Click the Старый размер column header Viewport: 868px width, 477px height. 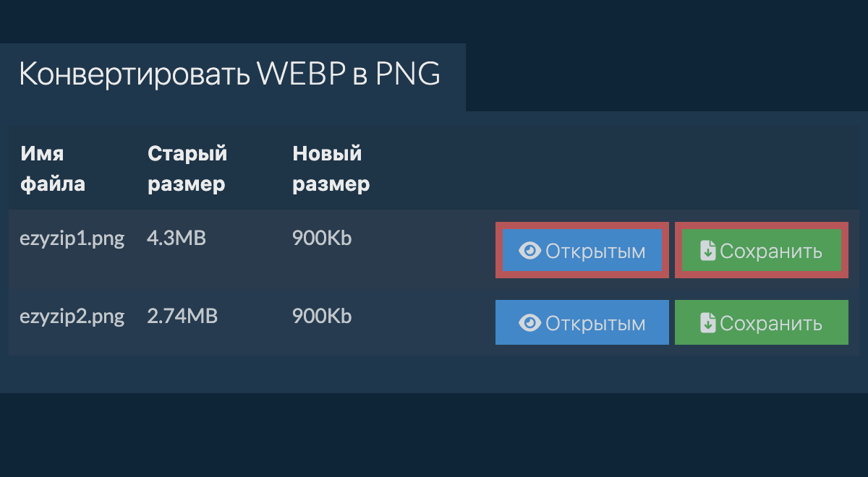[x=187, y=168]
